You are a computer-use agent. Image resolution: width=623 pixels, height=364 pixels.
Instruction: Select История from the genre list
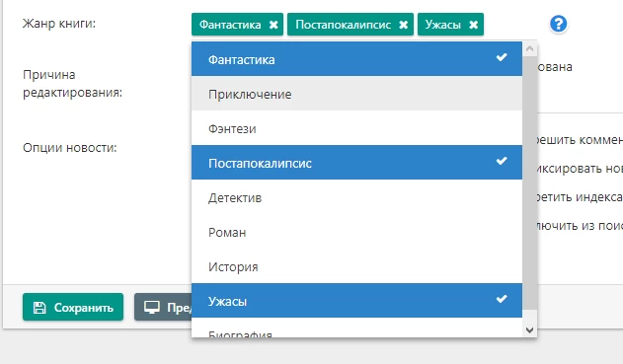[356, 266]
